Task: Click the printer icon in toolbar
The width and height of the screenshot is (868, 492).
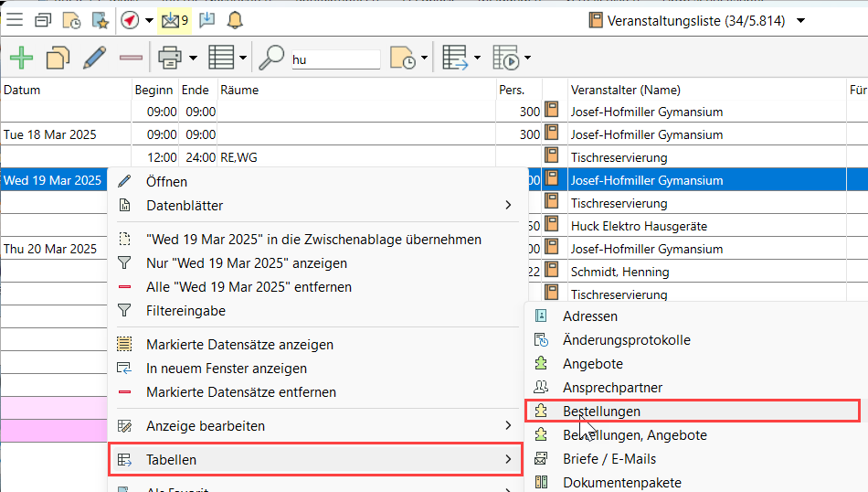Action: [169, 59]
